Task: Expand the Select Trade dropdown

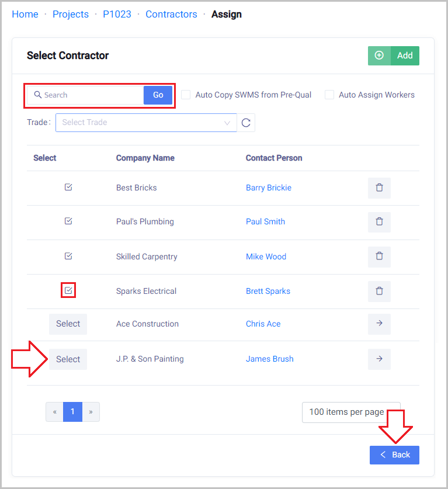Action: click(x=146, y=123)
